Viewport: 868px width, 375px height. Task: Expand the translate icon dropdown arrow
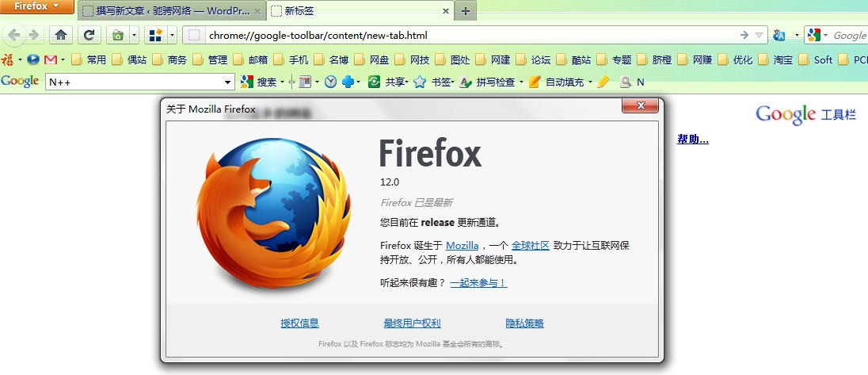tap(797, 36)
